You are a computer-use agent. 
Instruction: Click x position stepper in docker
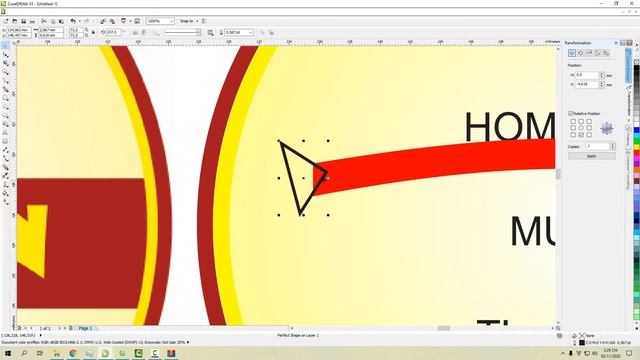pos(602,75)
